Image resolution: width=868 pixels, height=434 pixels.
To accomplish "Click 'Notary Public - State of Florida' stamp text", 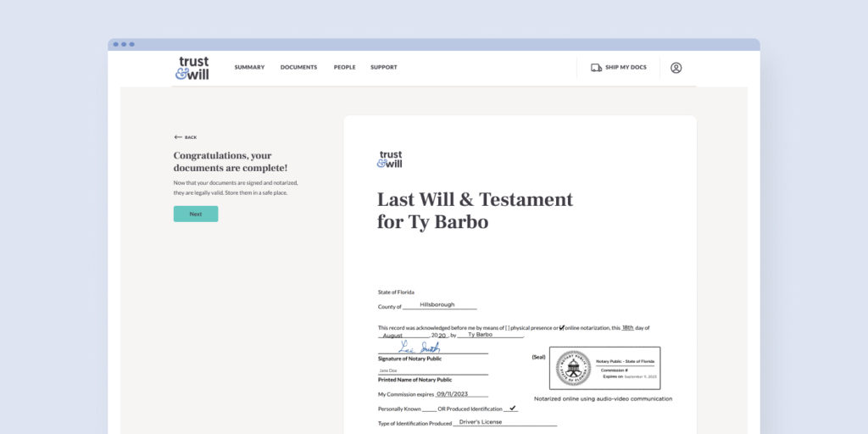I will coord(625,361).
